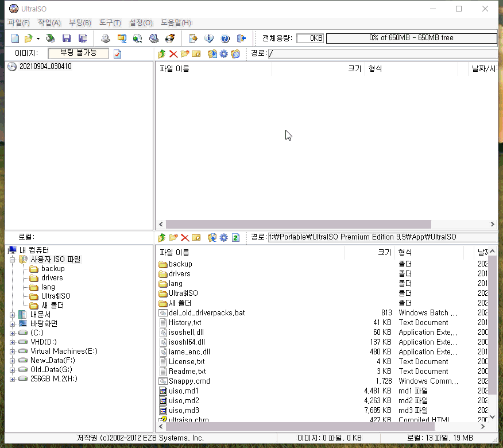This screenshot has height=448, width=503.
Task: Click the local path field showing f:\Portable
Action: pos(382,237)
